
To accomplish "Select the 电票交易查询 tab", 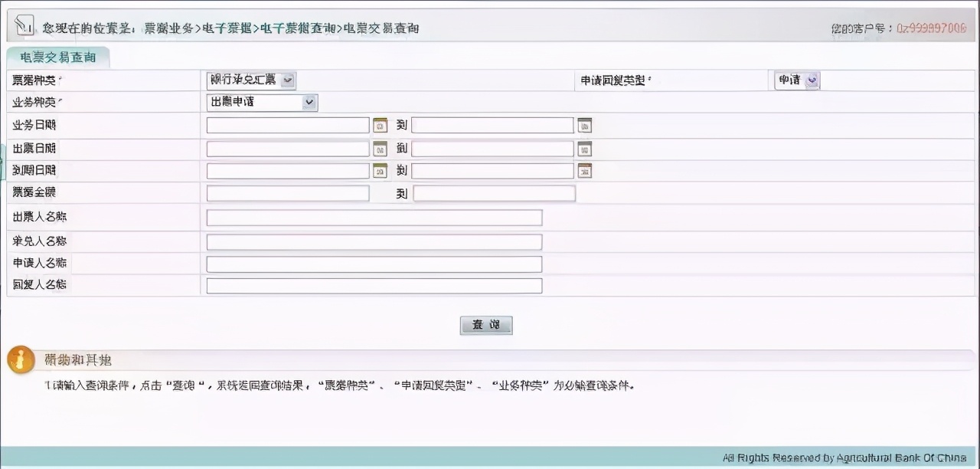I will 57,56.
